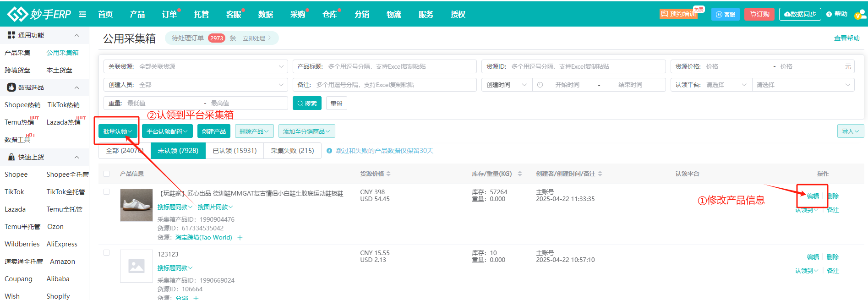Click the 通用功能 grid icon in sidebar
This screenshot has width=868, height=300.
pos(11,35)
